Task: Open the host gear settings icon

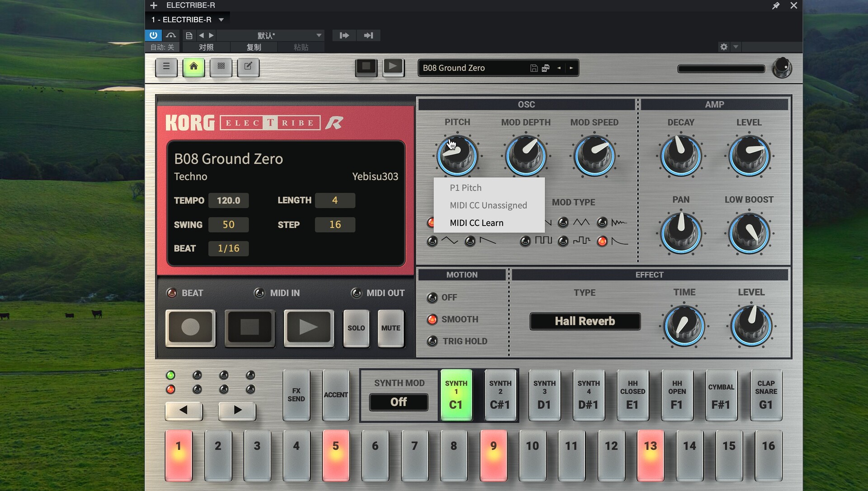Action: [724, 47]
